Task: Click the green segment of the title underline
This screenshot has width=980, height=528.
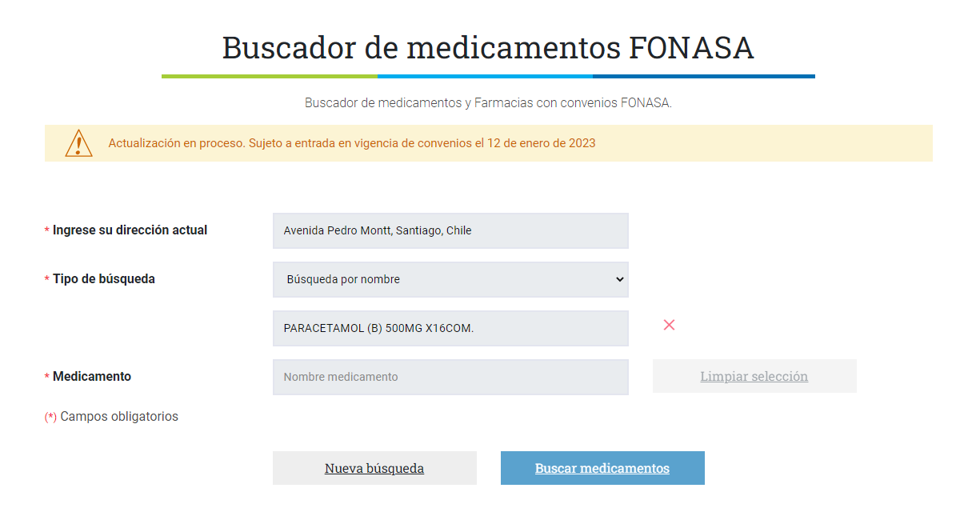Action: tap(270, 77)
